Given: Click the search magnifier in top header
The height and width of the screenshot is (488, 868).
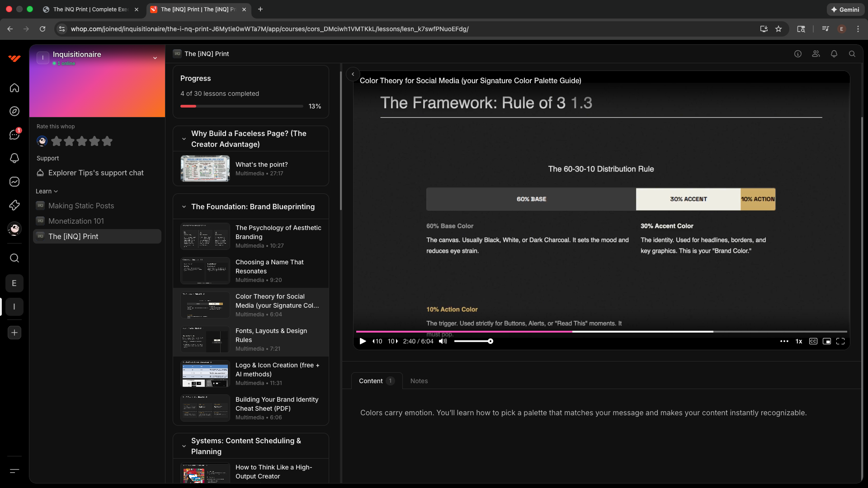Looking at the screenshot, I should [x=852, y=54].
